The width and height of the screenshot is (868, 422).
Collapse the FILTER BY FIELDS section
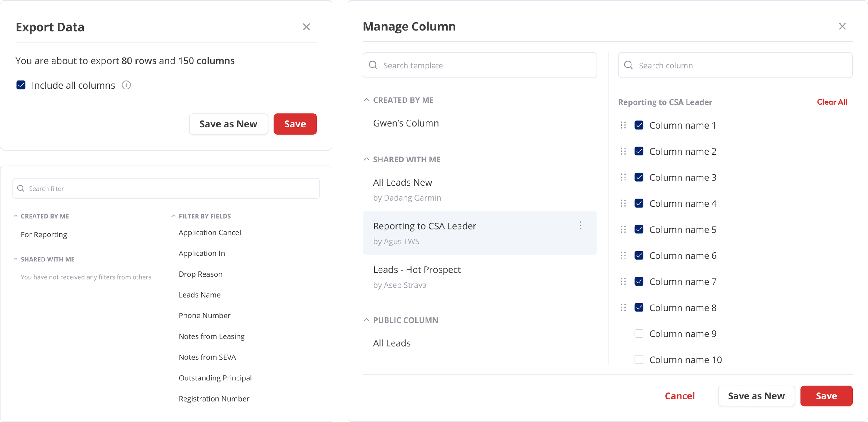coord(173,216)
